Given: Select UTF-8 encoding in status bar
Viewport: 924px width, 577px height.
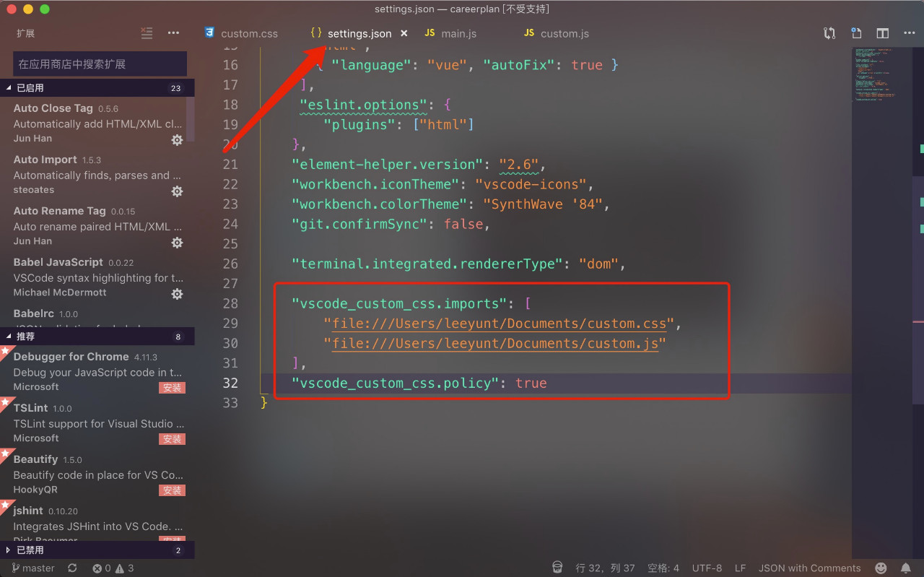Looking at the screenshot, I should [x=707, y=568].
